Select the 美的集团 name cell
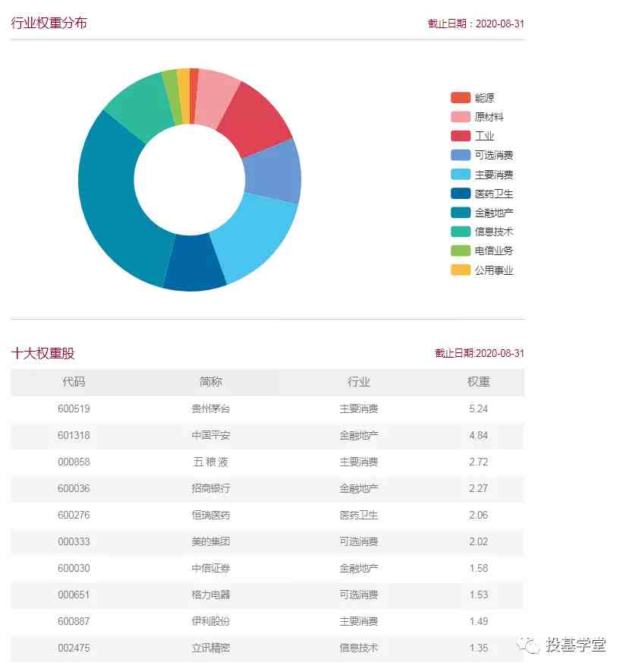This screenshot has width=626, height=672. point(211,541)
